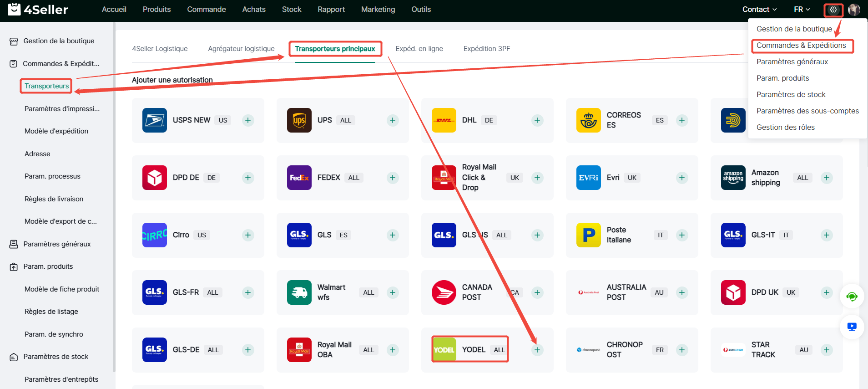This screenshot has width=868, height=389.
Task: Open the user avatar profile menu
Action: click(854, 10)
